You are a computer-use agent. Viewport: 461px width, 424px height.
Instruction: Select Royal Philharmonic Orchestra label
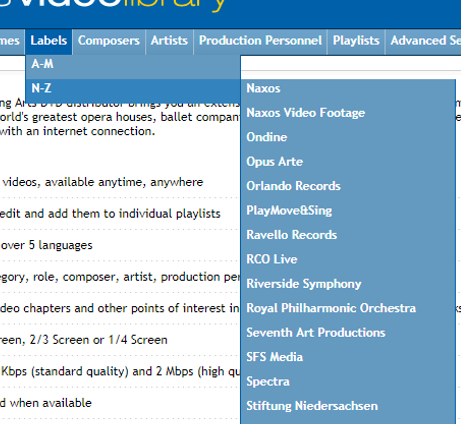348,308
